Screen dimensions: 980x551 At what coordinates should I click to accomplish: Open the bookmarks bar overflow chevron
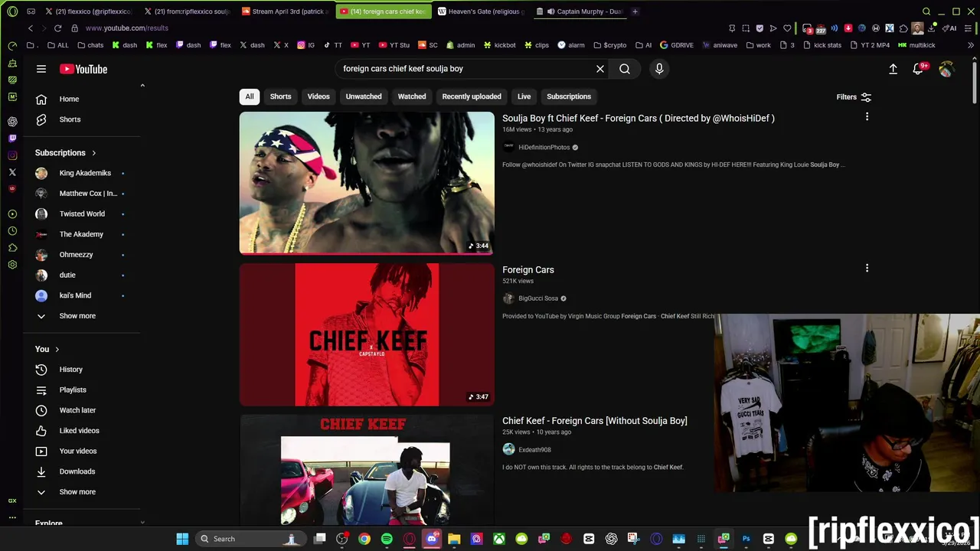click(971, 45)
